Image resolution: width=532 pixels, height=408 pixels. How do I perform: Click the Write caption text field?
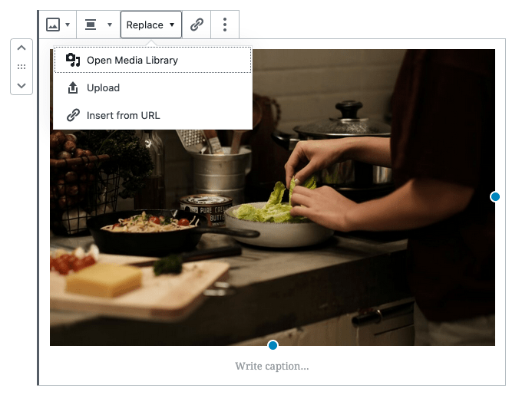[272, 367]
